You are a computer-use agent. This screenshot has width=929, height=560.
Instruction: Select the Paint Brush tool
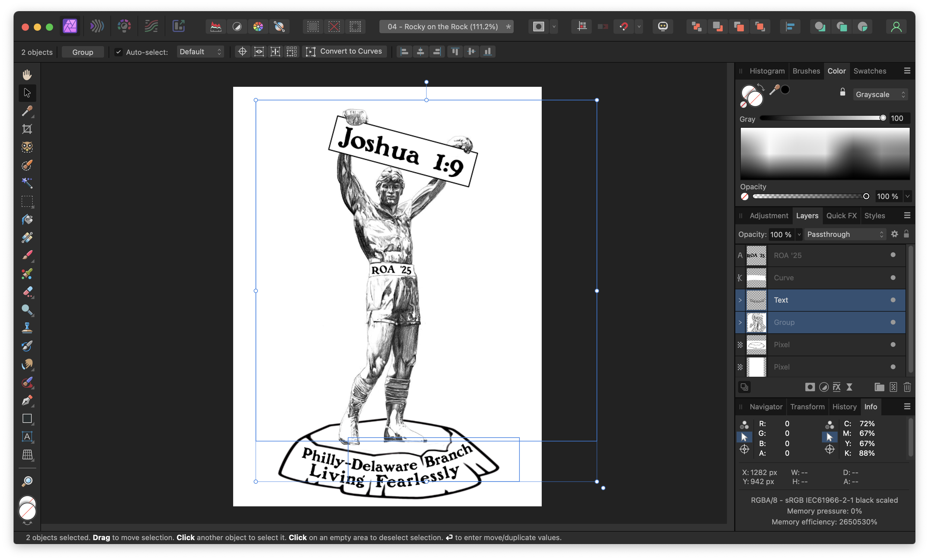coord(27,256)
